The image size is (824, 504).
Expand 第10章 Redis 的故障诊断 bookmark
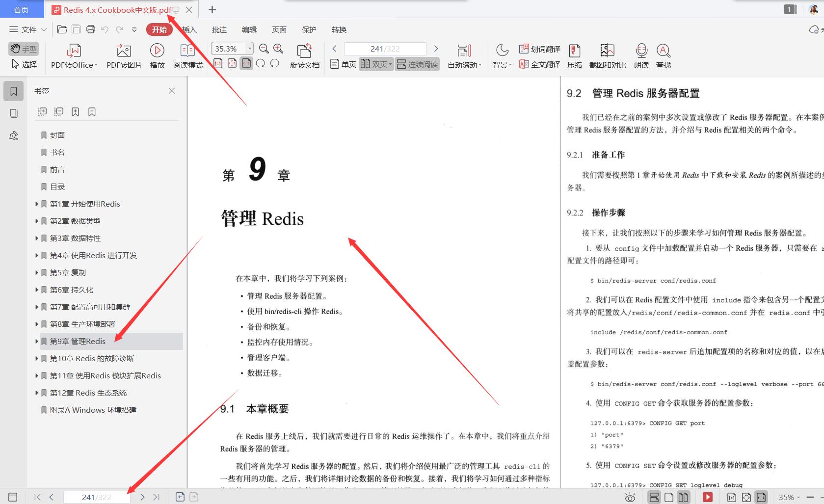click(x=36, y=358)
